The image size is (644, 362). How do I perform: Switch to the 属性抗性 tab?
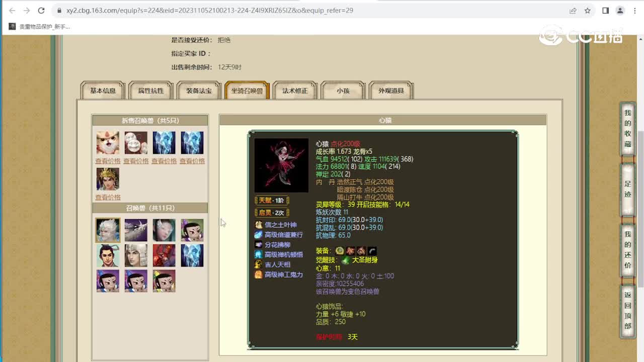(151, 91)
